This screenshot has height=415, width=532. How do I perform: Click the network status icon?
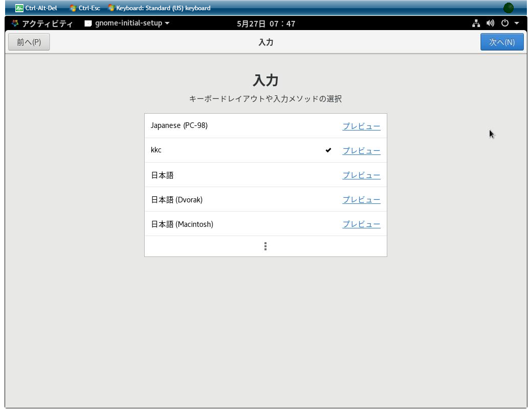point(476,23)
